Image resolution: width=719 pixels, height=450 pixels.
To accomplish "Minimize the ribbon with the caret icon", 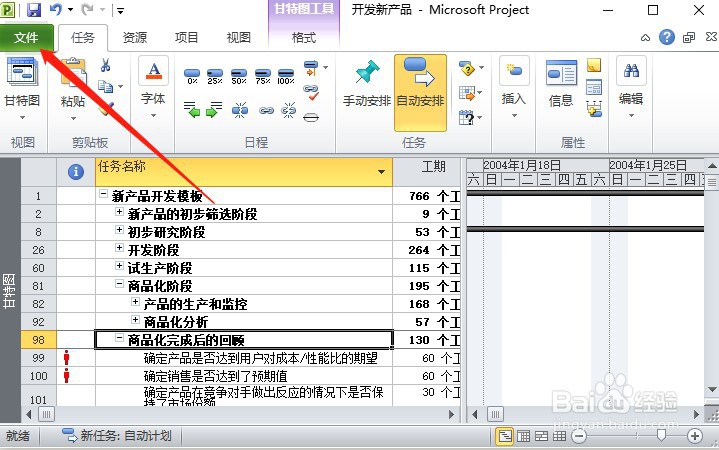I will click(x=645, y=38).
